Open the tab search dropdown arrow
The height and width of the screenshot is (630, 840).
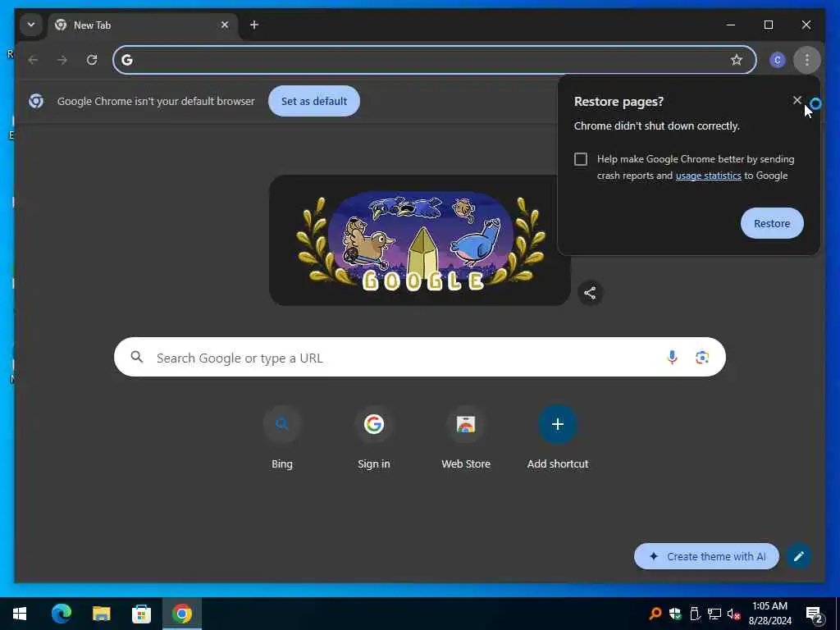pyautogui.click(x=31, y=25)
